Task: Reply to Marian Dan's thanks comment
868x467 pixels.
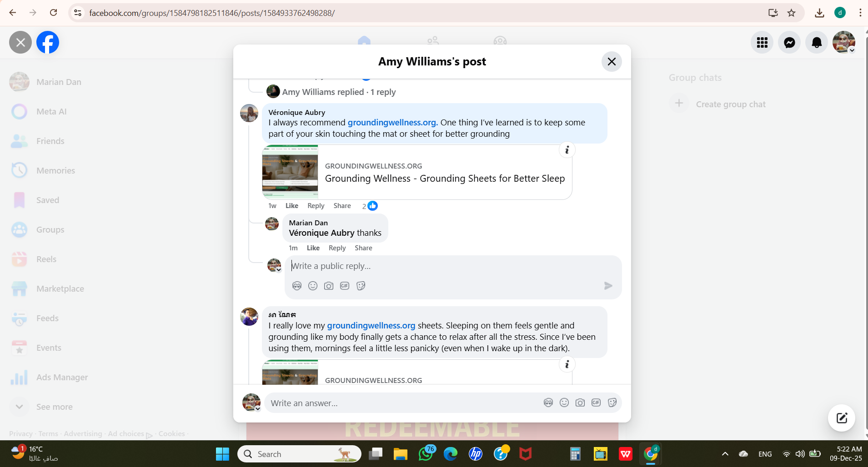Action: point(337,248)
